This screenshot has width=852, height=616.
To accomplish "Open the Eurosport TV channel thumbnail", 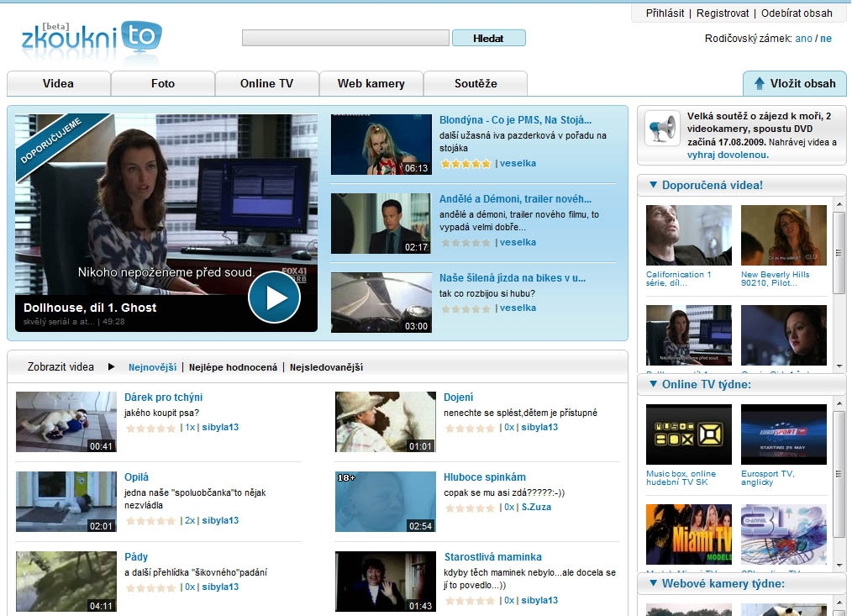I will click(783, 434).
